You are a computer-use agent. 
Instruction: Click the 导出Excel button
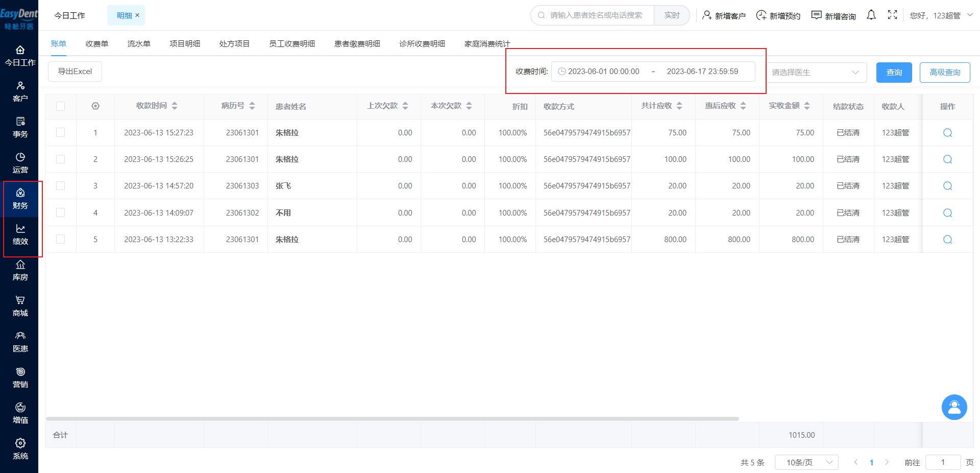pos(75,72)
